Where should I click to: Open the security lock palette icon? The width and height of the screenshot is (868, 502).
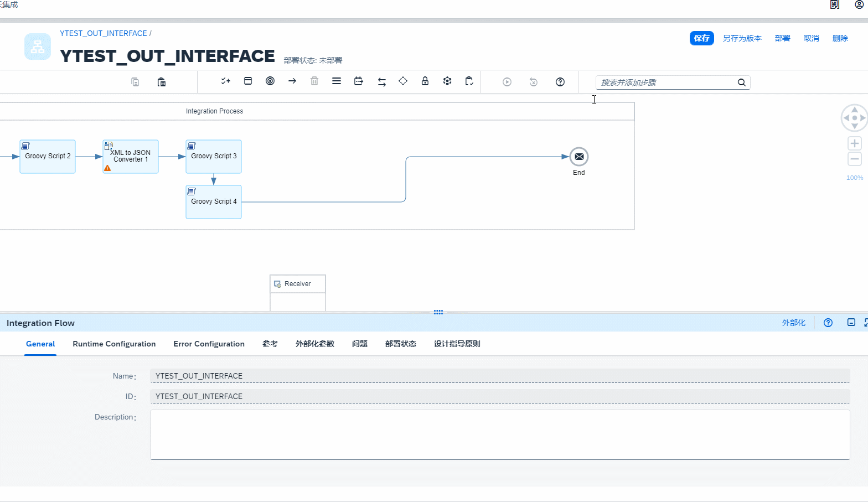[x=425, y=81]
